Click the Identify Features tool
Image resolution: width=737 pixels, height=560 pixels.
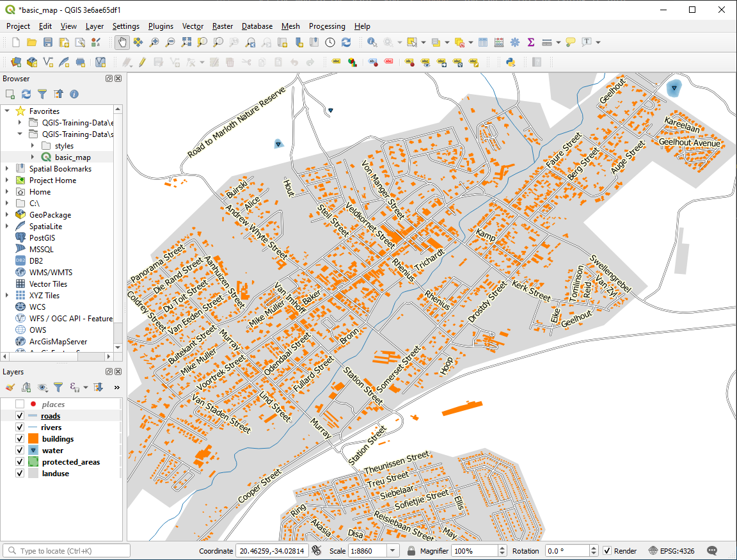click(x=372, y=42)
